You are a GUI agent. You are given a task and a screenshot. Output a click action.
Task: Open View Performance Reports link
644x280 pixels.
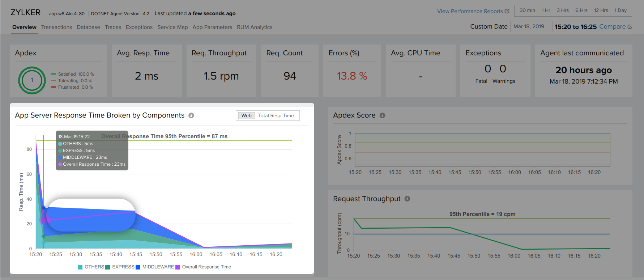point(470,11)
